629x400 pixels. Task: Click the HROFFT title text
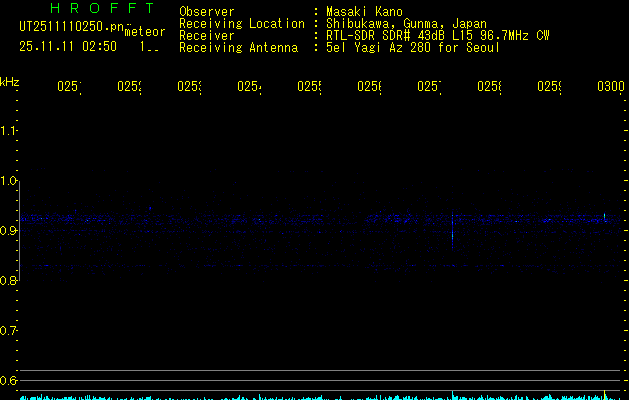click(x=102, y=8)
